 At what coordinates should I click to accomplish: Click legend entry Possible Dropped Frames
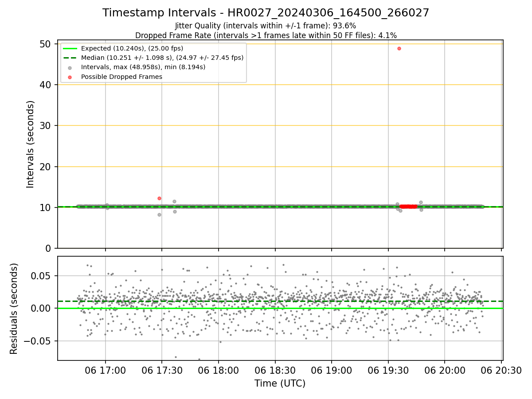click(121, 77)
